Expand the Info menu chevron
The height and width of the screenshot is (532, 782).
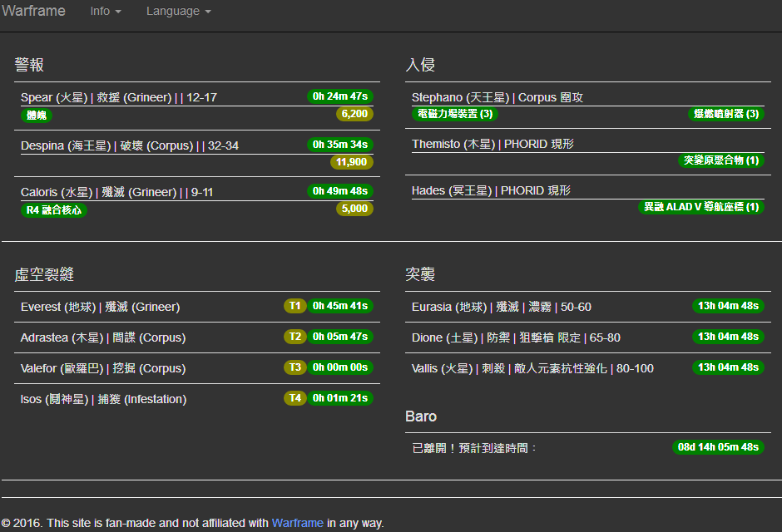point(119,12)
